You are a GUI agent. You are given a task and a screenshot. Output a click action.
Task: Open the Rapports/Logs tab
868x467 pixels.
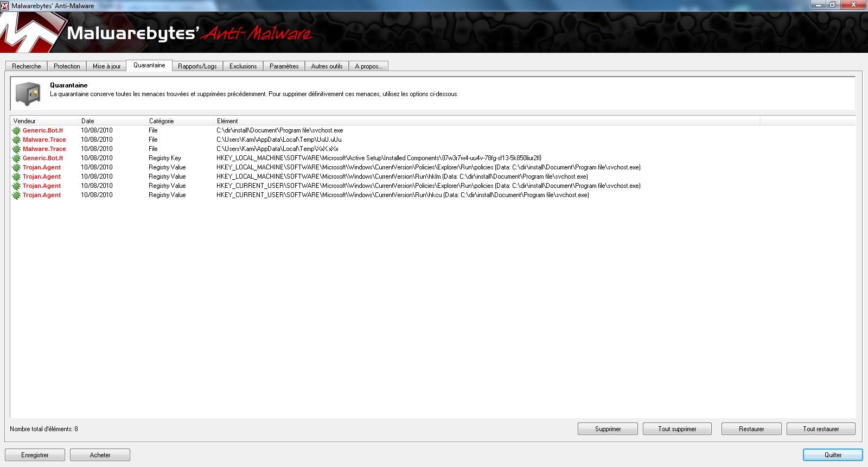[x=197, y=66]
